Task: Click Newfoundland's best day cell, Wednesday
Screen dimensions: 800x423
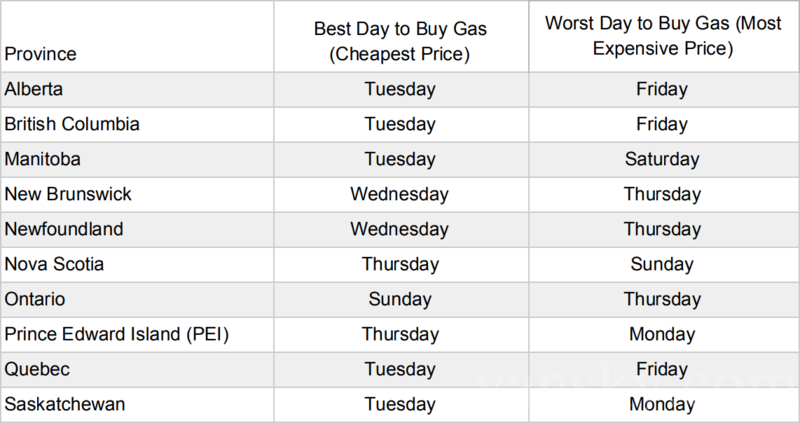Action: click(x=400, y=229)
